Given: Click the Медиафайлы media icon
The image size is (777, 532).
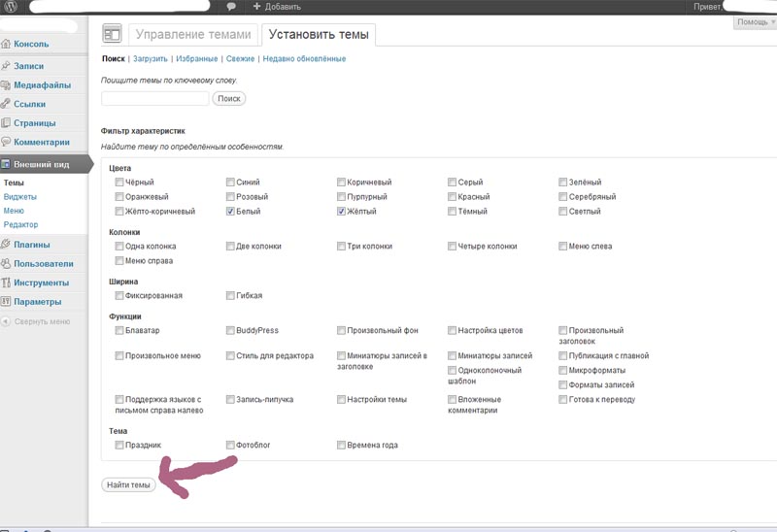Looking at the screenshot, I should [7, 85].
